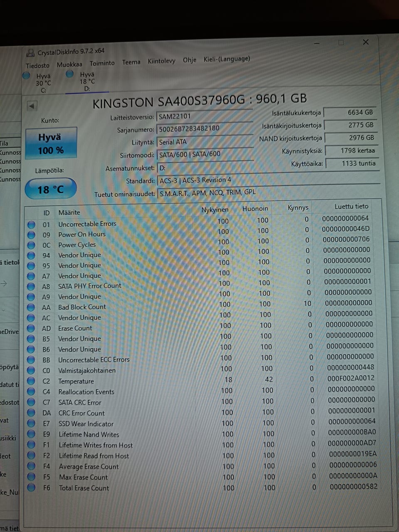Click the CrystalDiskInfo app icon in title bar
399x532 pixels.
(x=30, y=53)
